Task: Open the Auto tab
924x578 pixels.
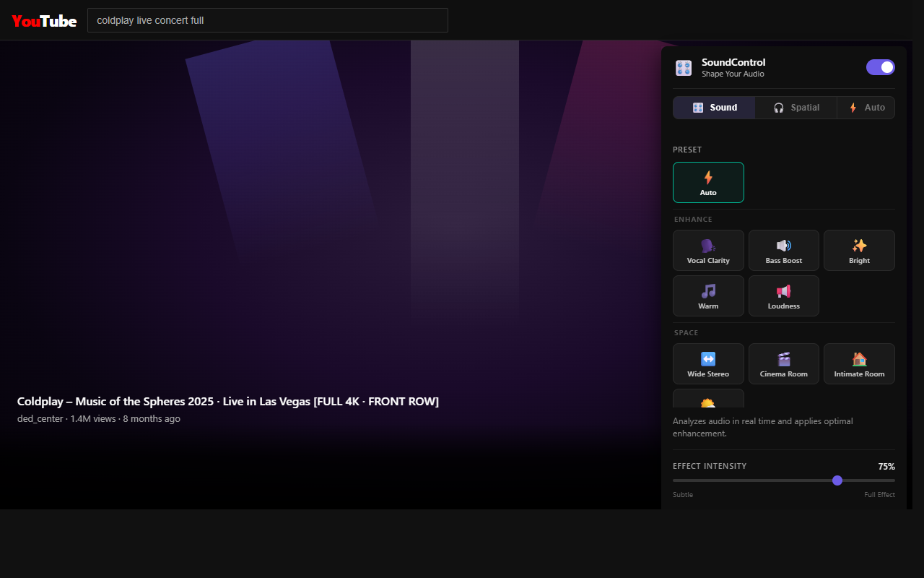Action: [x=866, y=108]
